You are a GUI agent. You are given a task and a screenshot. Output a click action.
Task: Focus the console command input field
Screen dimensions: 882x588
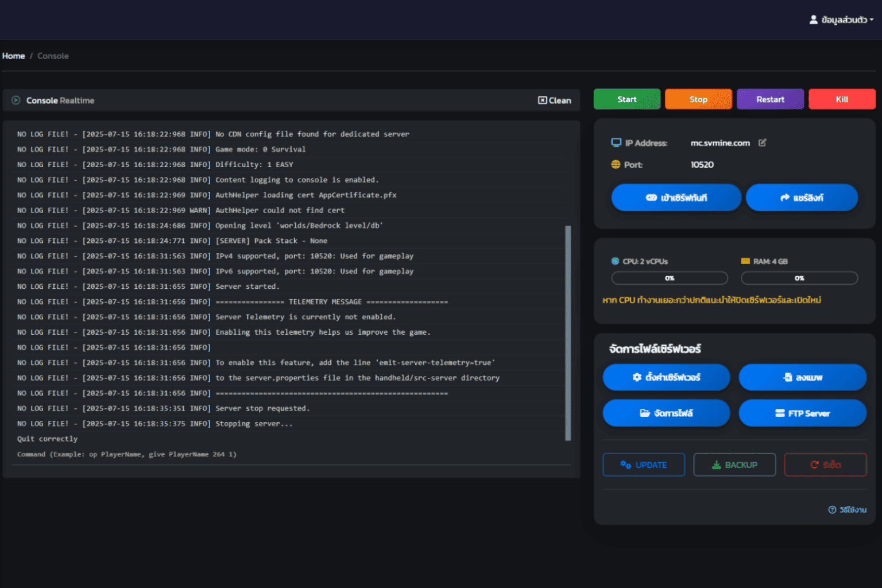287,455
